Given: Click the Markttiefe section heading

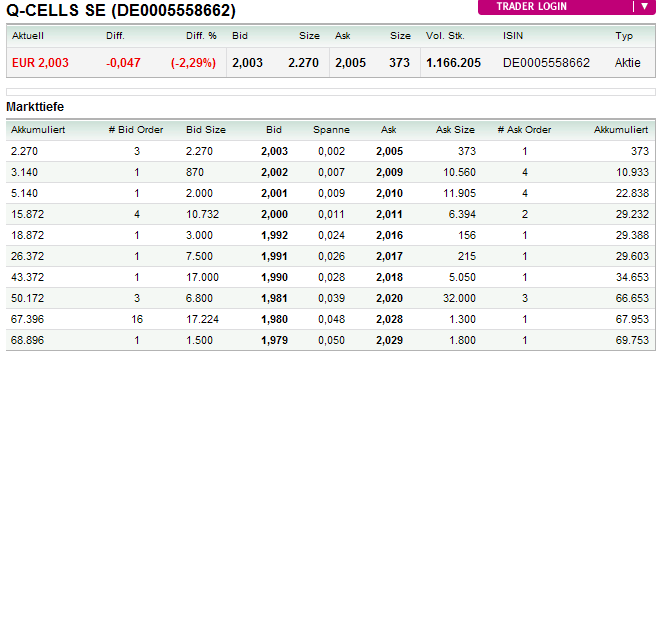Looking at the screenshot, I should tap(35, 107).
